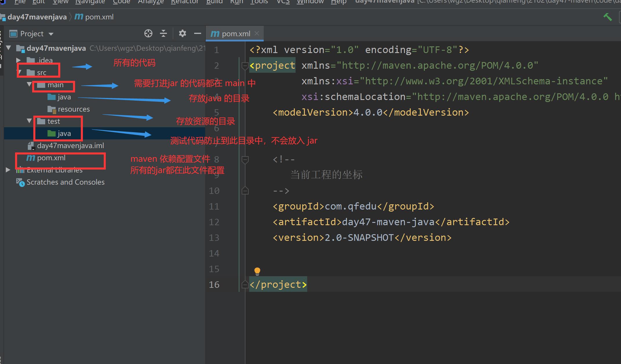Select the src folder
Image resolution: width=621 pixels, height=364 pixels.
coord(41,73)
